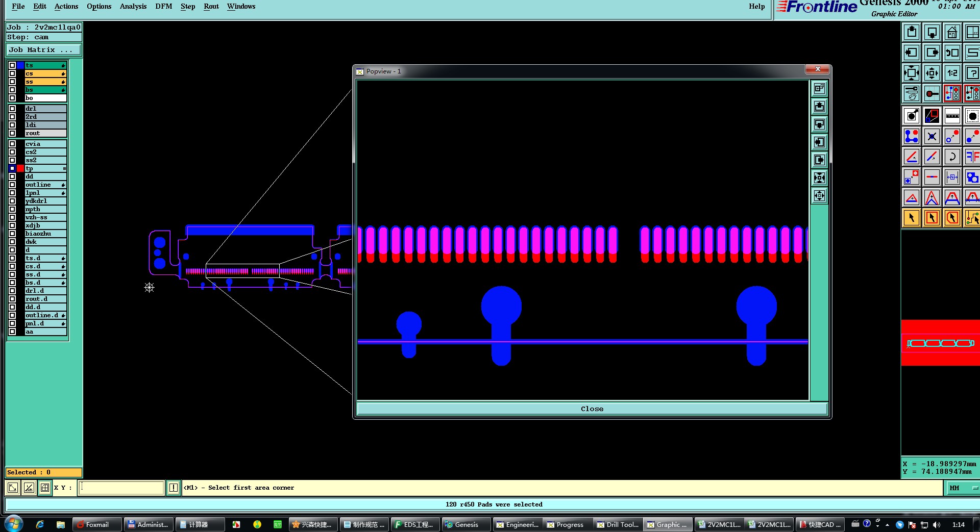The image size is (980, 532).
Task: Select the biaozhu layer row
Action: [x=46, y=234]
